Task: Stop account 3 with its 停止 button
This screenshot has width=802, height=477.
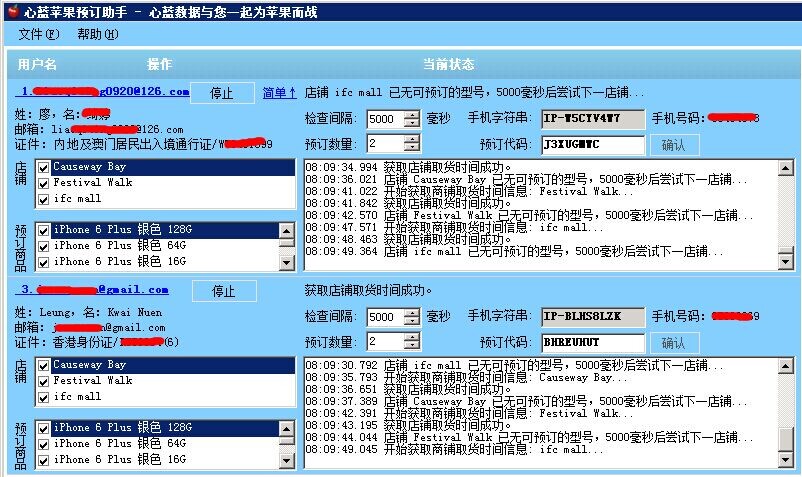Action: [224, 291]
